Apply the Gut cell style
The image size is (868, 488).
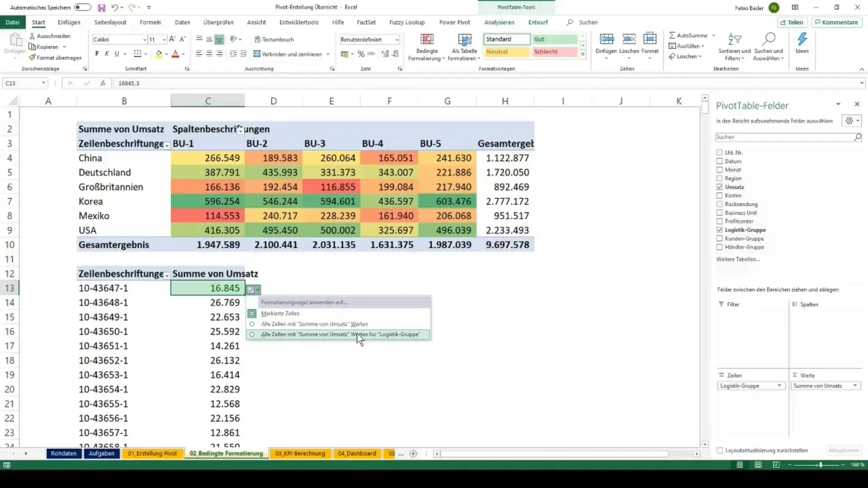pos(554,39)
